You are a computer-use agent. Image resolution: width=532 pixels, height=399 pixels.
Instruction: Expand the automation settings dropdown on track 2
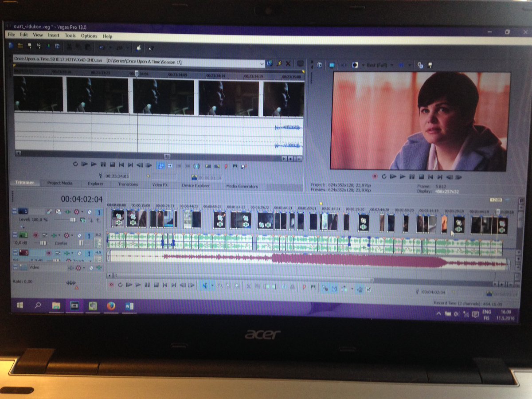[x=72, y=235]
